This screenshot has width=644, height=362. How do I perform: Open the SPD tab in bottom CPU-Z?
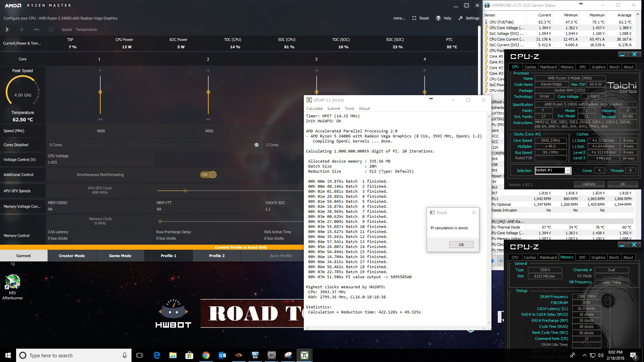pyautogui.click(x=582, y=257)
